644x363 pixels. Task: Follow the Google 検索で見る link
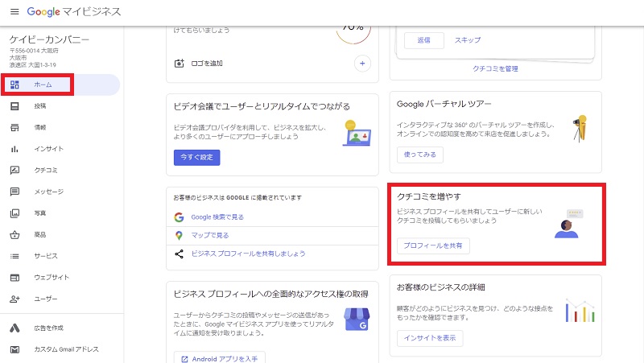tap(217, 217)
